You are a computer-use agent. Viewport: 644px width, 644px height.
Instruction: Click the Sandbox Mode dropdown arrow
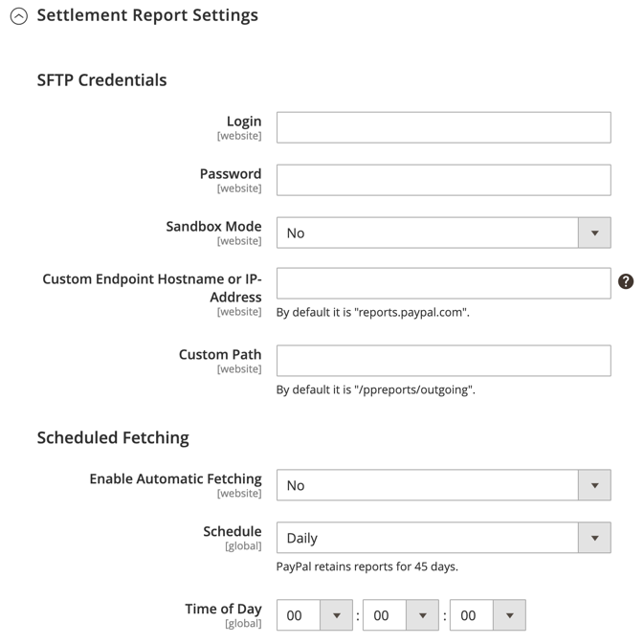pyautogui.click(x=594, y=233)
